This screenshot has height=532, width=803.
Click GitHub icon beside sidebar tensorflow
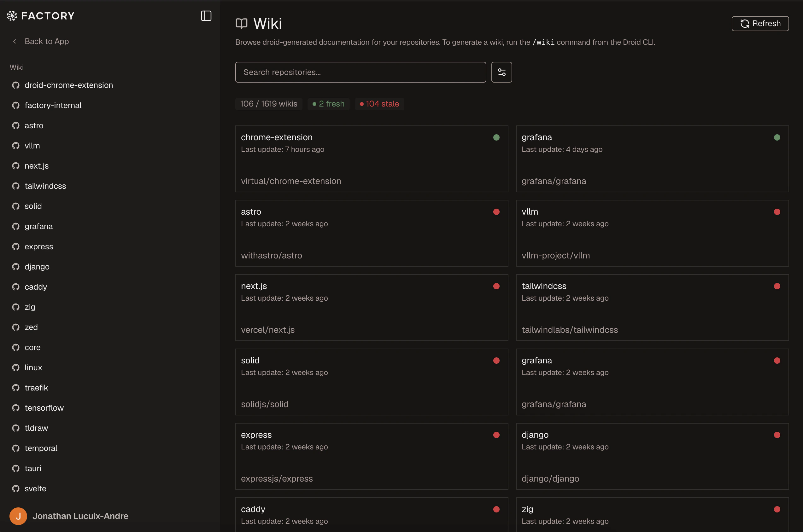click(x=16, y=408)
